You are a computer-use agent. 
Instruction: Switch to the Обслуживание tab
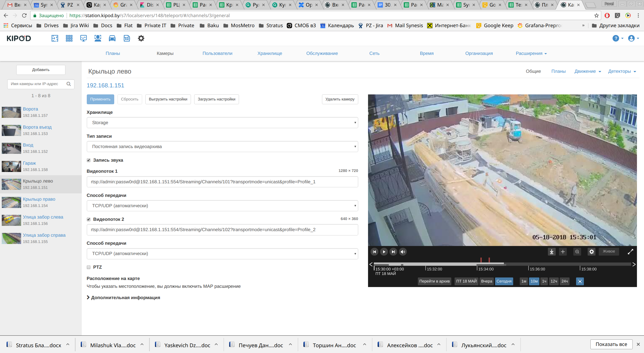tap(322, 53)
